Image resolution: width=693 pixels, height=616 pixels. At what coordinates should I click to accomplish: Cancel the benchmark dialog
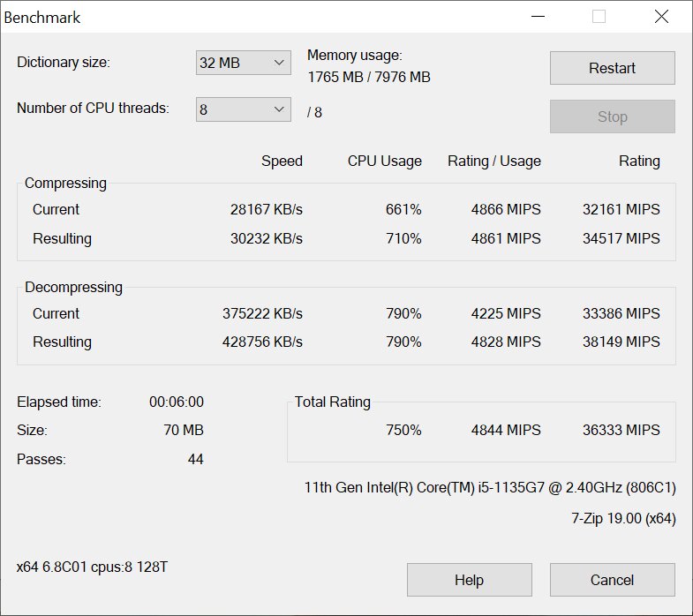(x=612, y=580)
